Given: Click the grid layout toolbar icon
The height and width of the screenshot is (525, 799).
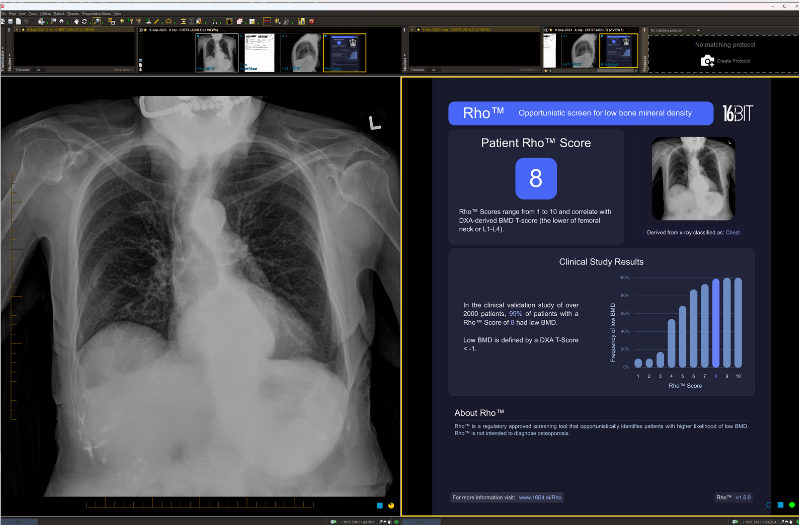Looking at the screenshot, I should (x=252, y=21).
